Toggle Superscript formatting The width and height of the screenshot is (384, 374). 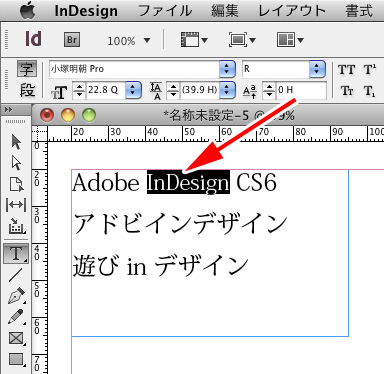tap(370, 70)
